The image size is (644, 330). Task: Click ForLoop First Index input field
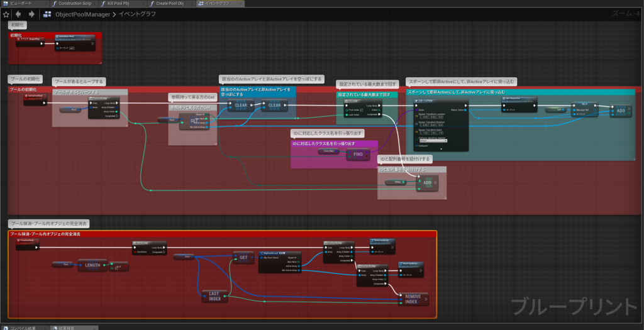pyautogui.click(x=361, y=110)
